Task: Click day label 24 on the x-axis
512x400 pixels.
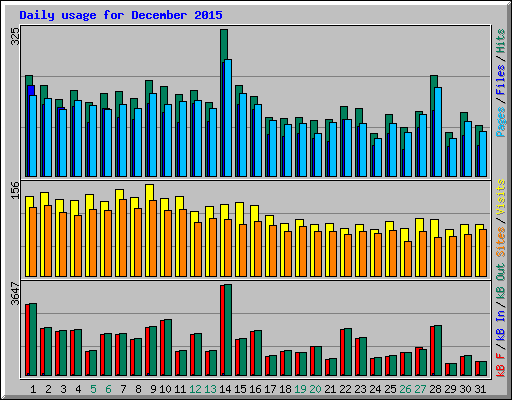Action: (375, 389)
